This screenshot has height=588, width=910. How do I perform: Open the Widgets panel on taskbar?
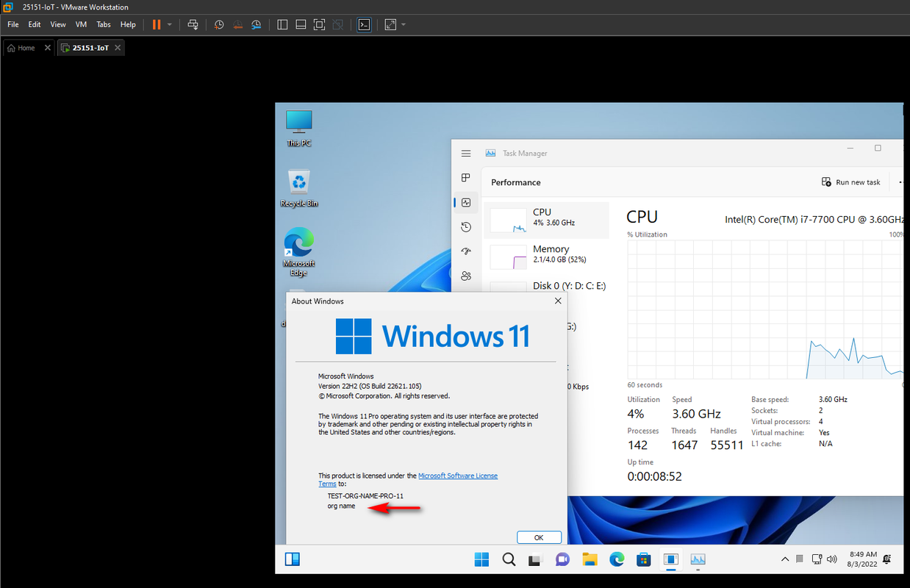pyautogui.click(x=293, y=559)
